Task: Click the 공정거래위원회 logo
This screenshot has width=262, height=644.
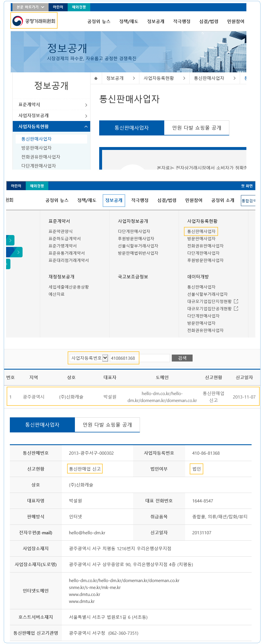Action: (x=34, y=21)
